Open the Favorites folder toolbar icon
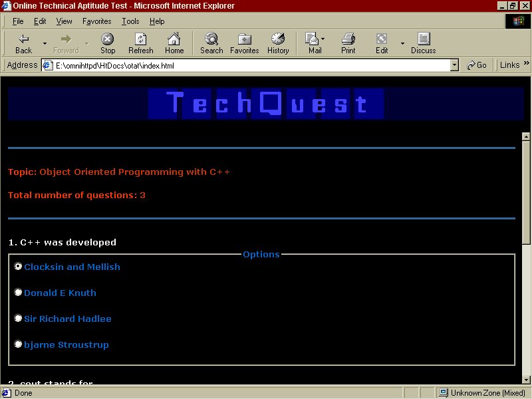This screenshot has height=399, width=532. (244, 39)
